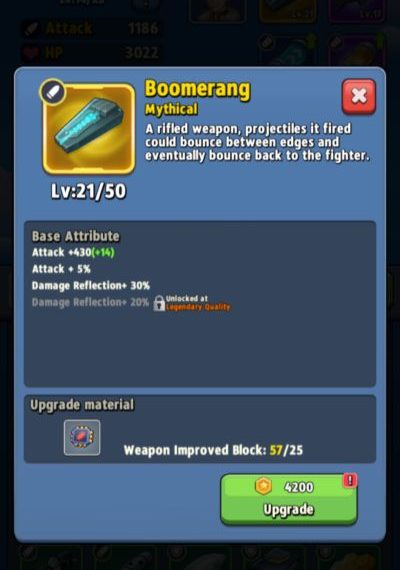Tap the dimmed Attack stat icon behind popup

point(32,29)
